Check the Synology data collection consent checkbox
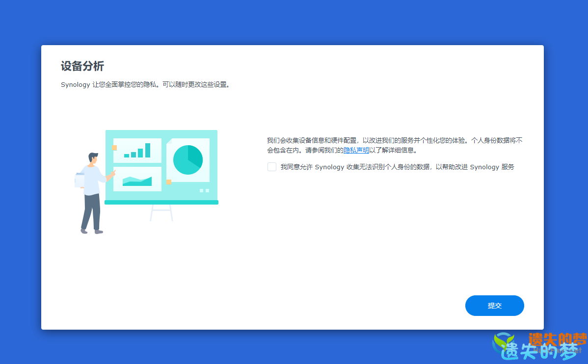 click(x=272, y=167)
